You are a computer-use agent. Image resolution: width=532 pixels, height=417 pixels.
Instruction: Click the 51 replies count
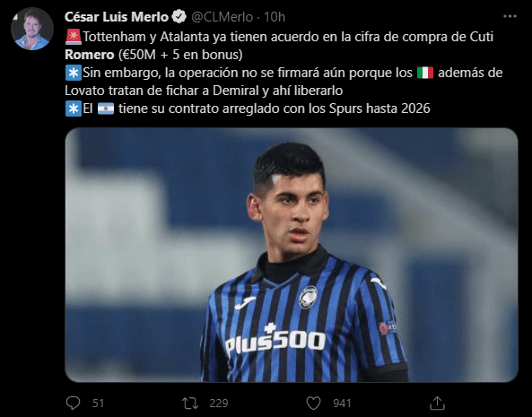(98, 404)
